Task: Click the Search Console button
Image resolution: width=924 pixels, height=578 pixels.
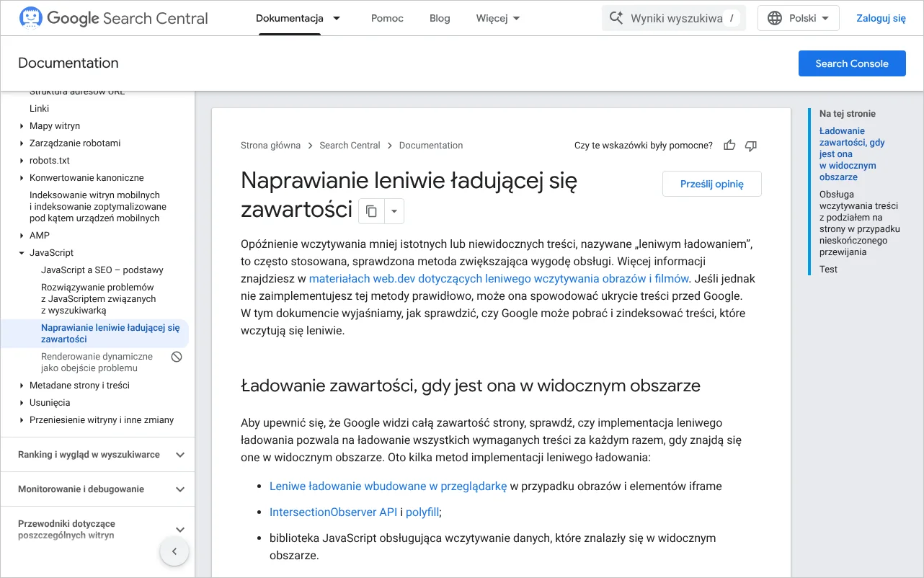Action: click(852, 63)
